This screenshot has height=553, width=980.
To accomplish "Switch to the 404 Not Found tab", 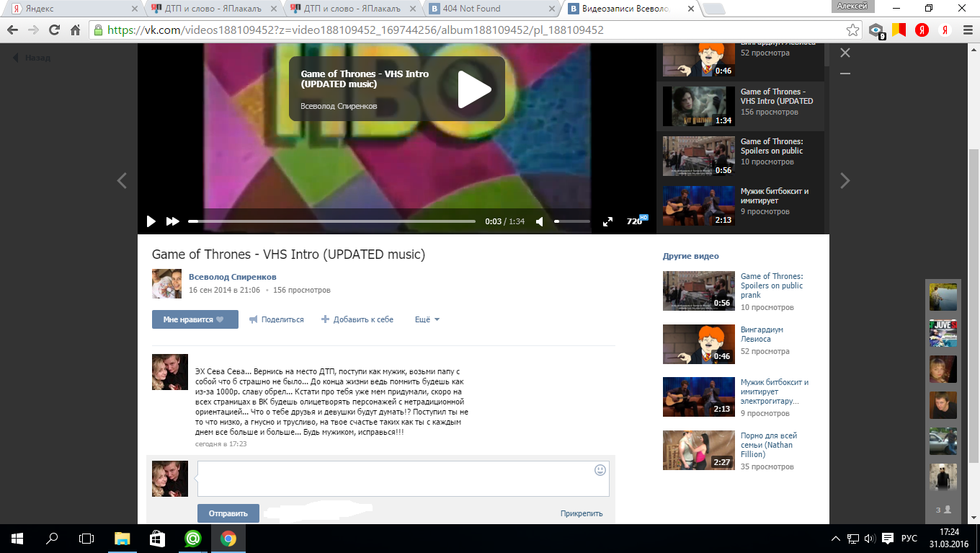I will (x=490, y=9).
